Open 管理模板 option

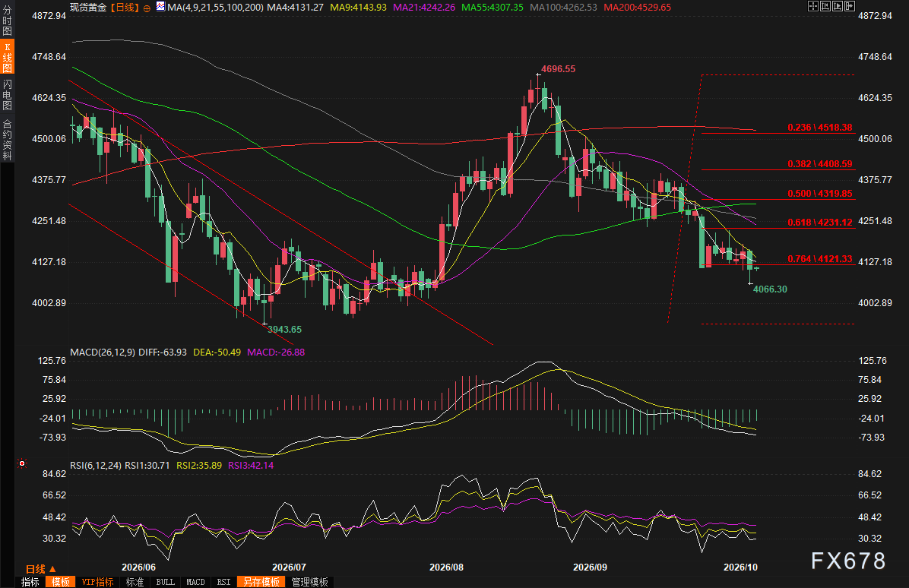309,582
